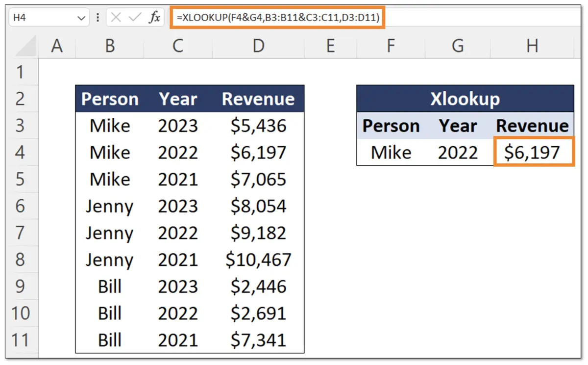Screen dimensions: 588x365
Task: Select the cell showing $10,467
Action: coord(258,260)
